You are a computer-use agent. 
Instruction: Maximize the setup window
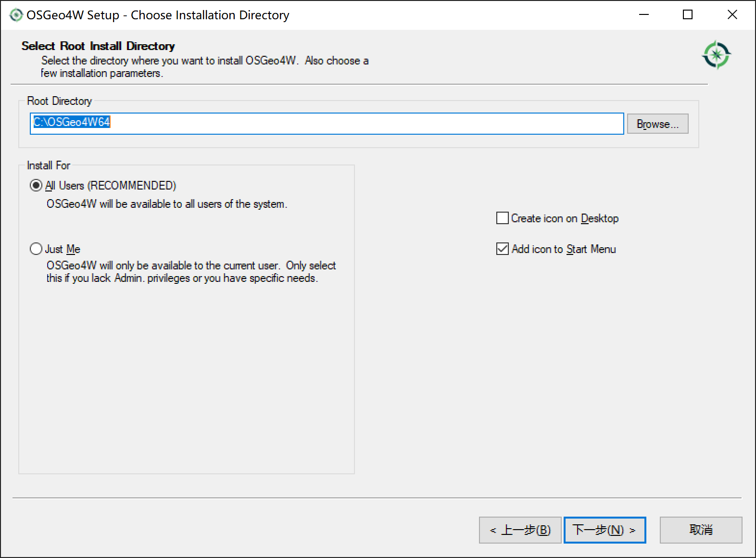click(688, 15)
